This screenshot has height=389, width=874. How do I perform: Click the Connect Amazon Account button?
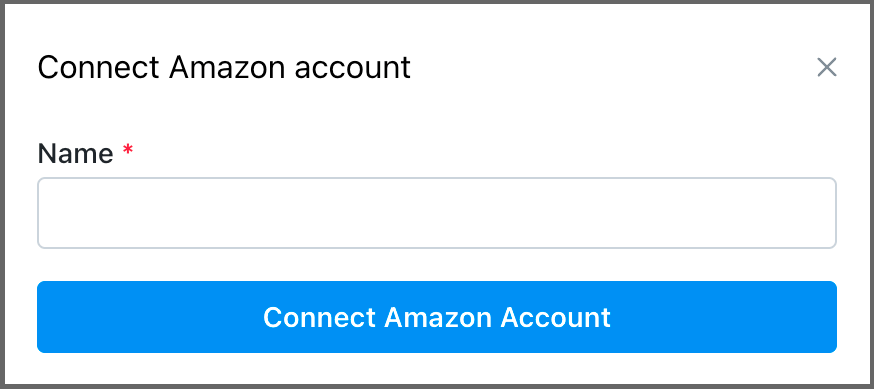tap(436, 317)
